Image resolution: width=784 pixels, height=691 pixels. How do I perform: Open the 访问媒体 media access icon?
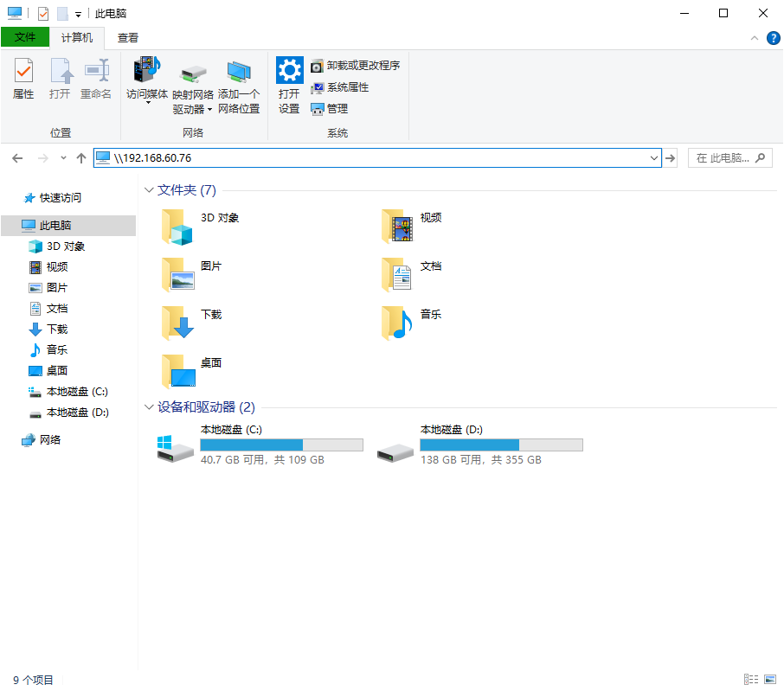pos(146,71)
